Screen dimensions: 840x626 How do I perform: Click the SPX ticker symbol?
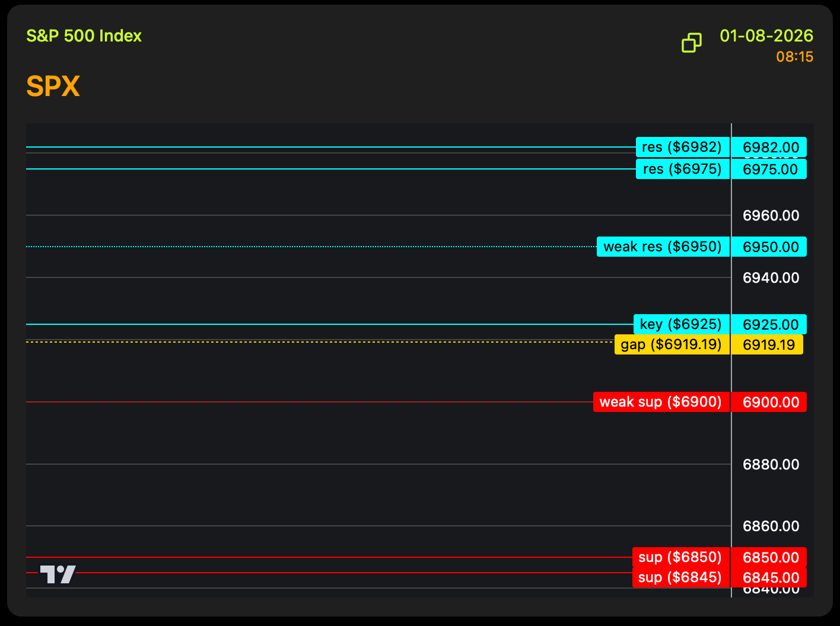pyautogui.click(x=53, y=87)
